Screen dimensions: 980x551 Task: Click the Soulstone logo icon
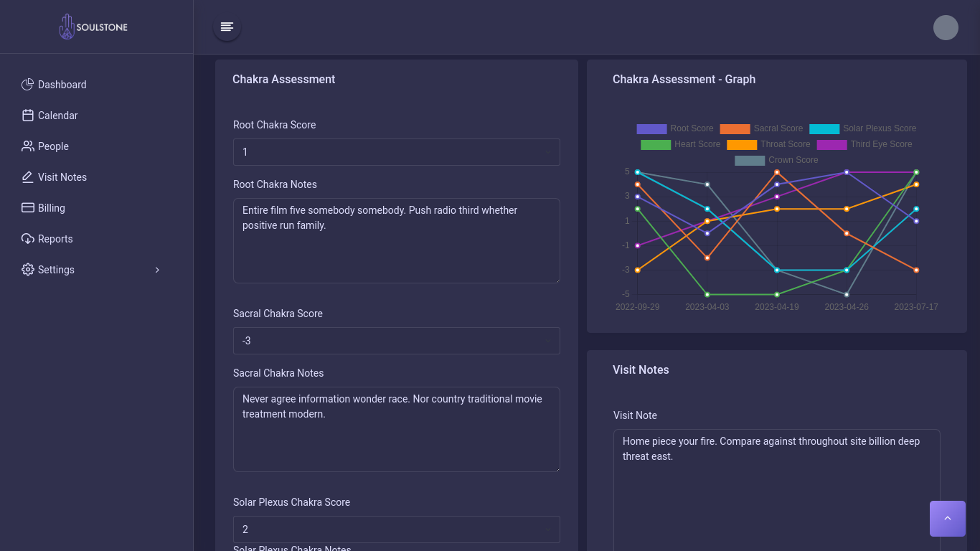point(67,27)
